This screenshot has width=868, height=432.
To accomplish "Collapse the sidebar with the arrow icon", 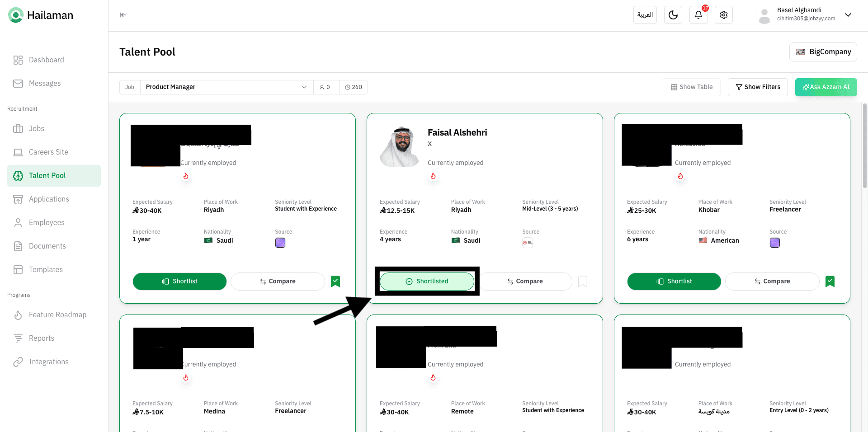I will [x=123, y=15].
